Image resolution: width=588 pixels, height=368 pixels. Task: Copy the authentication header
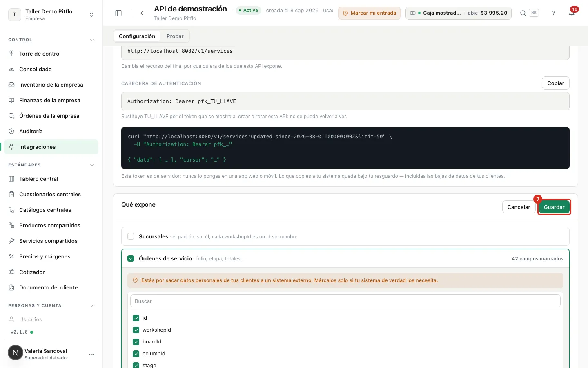point(556,83)
